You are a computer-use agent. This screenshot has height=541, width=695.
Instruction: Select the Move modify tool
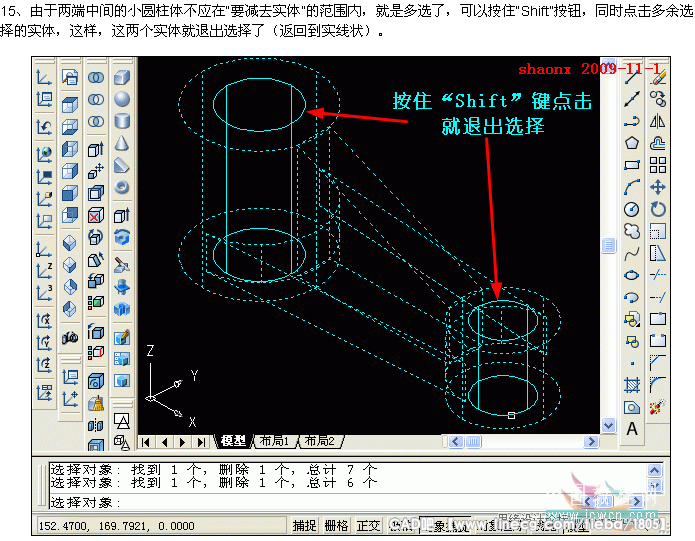[x=658, y=187]
